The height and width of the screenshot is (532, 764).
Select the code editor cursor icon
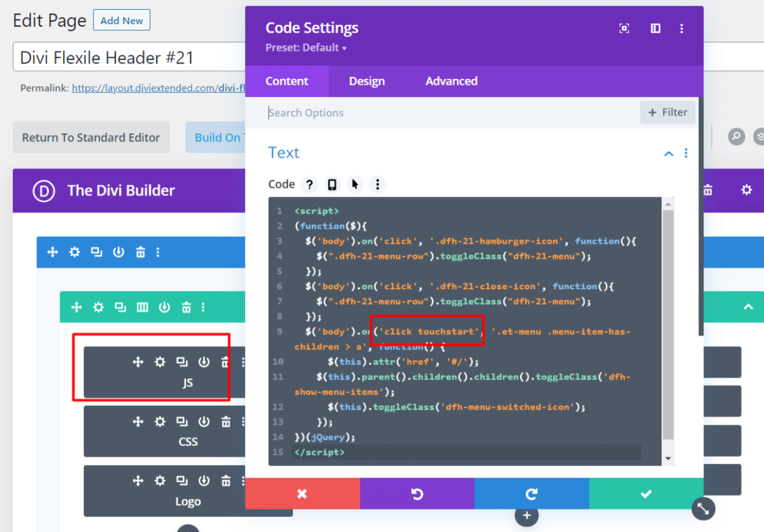(355, 184)
